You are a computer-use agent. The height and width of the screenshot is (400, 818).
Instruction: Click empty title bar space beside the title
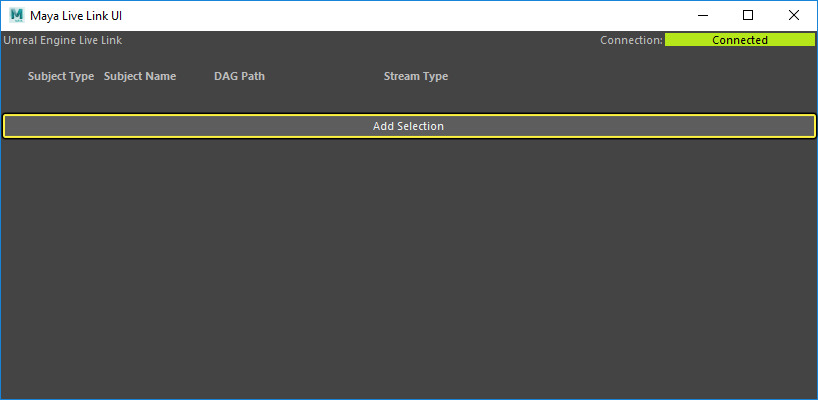400,15
